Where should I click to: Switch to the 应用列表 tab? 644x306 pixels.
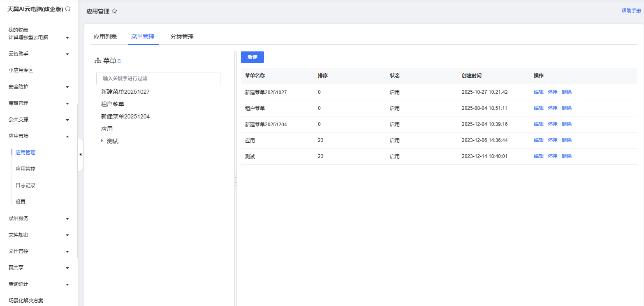[105, 37]
